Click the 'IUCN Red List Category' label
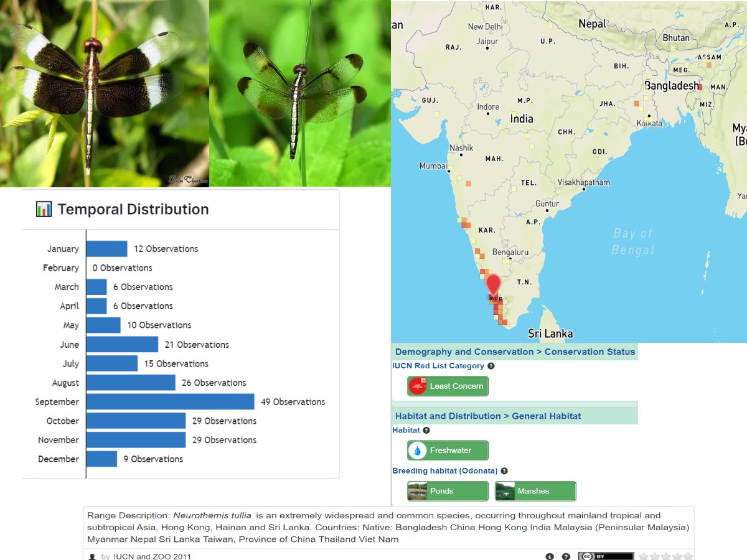Viewport: 747px width, 560px height. (x=438, y=366)
